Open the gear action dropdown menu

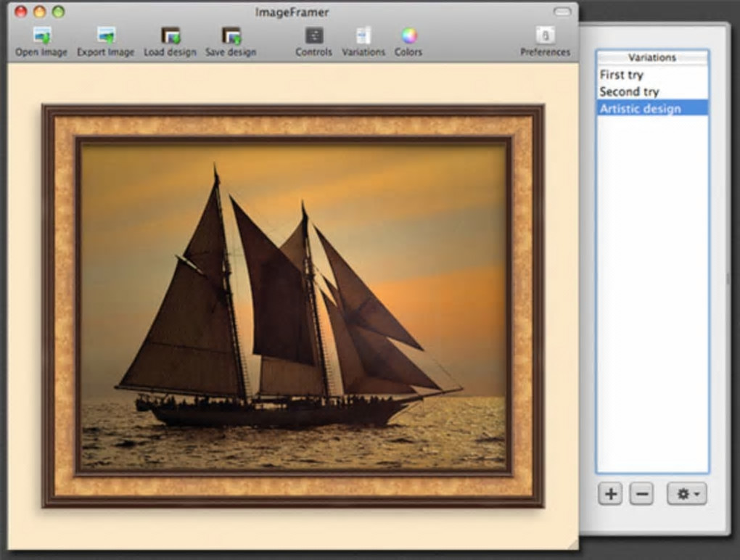tap(686, 494)
